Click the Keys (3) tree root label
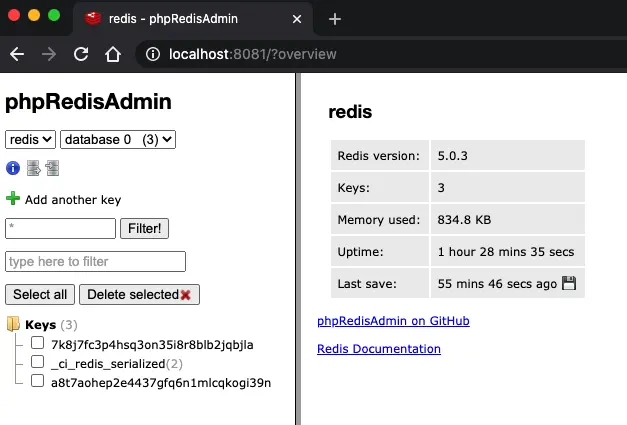Viewport: 627px width, 425px height. tap(51, 325)
